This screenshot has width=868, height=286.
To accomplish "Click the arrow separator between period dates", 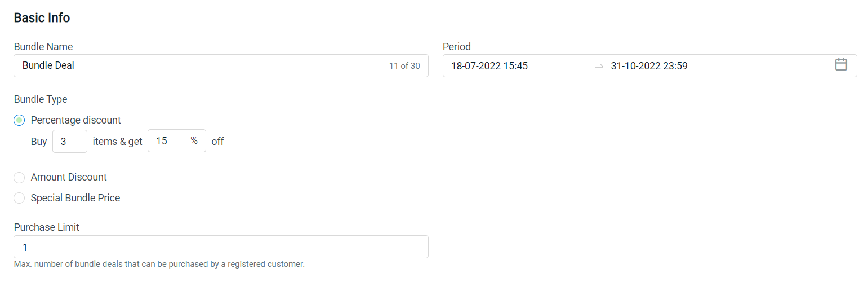I will pyautogui.click(x=599, y=66).
